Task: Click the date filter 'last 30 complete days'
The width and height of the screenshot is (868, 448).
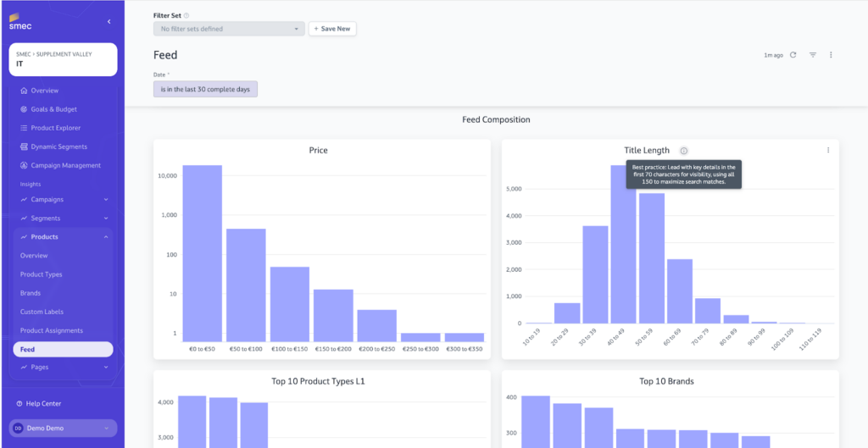Action: 205,89
